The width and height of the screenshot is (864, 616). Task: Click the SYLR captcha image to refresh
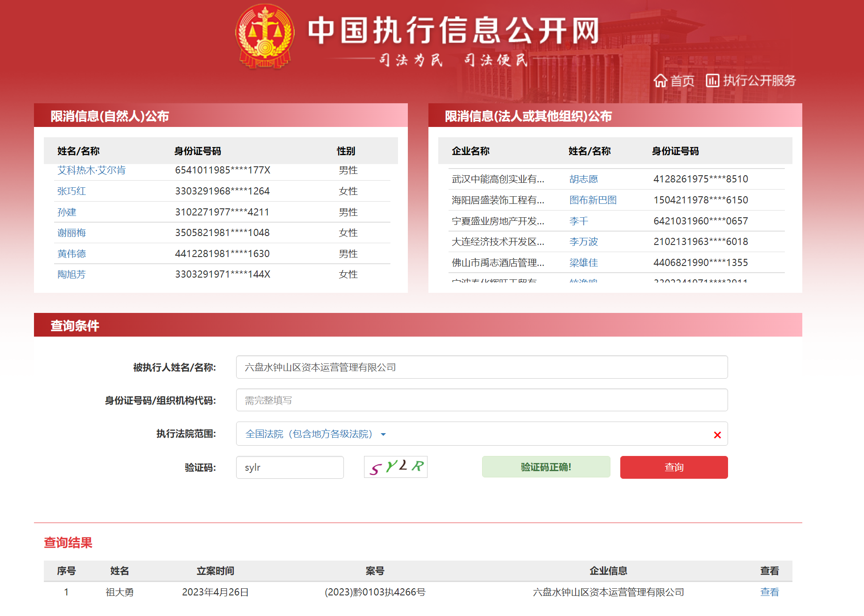pyautogui.click(x=395, y=467)
